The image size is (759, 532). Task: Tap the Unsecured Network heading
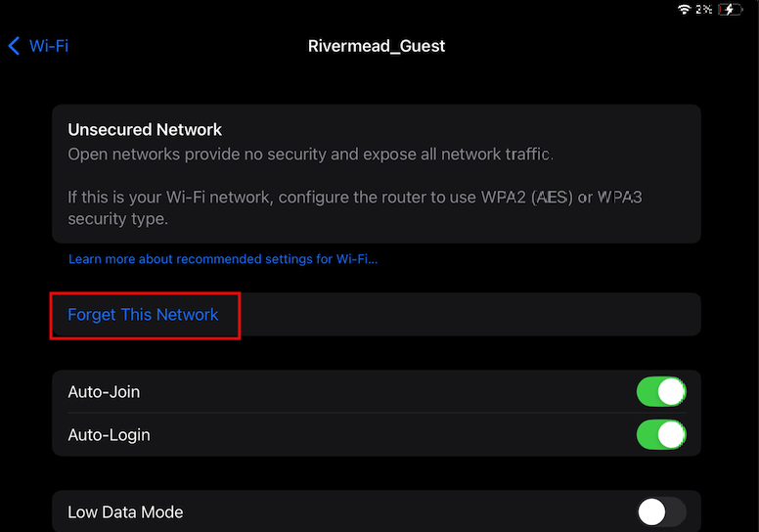click(x=145, y=130)
